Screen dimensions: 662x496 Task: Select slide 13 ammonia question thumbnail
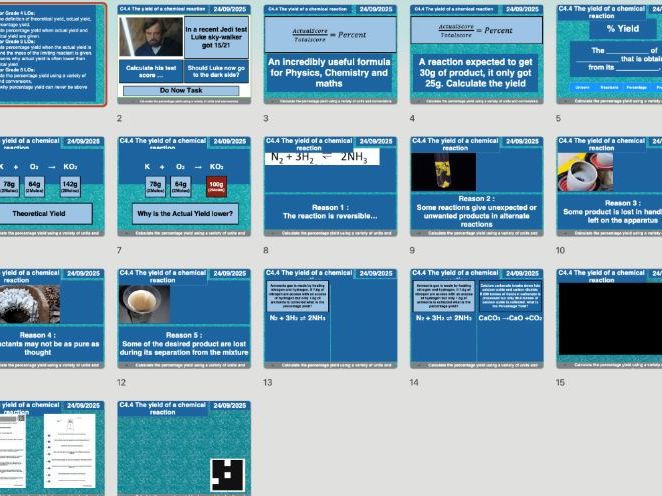pos(330,318)
